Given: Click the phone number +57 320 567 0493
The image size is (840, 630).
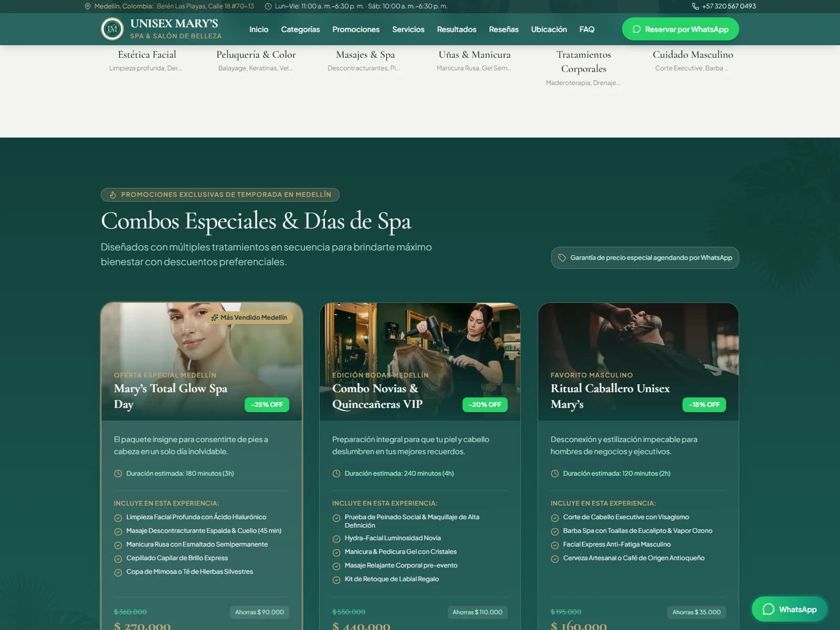Looking at the screenshot, I should click(x=729, y=6).
